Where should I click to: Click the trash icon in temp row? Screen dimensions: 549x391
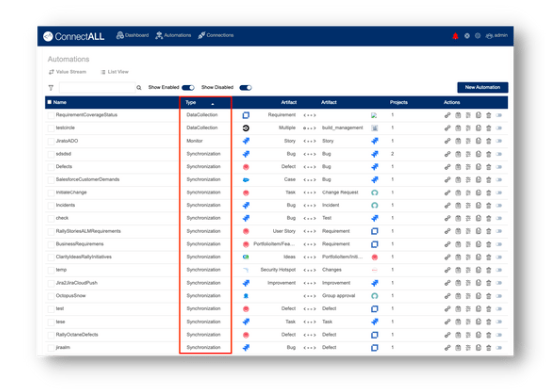489,270
